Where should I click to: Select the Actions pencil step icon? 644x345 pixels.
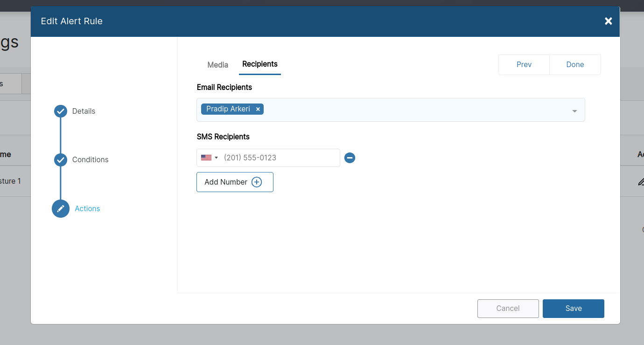(60, 208)
